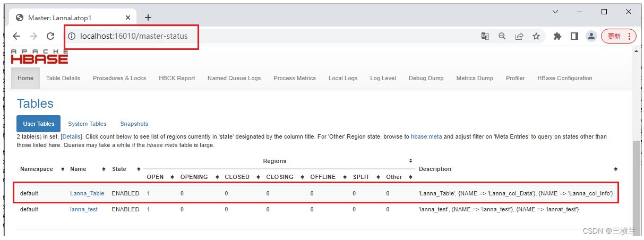
Task: Open the user profile avatar icon
Action: [x=591, y=36]
